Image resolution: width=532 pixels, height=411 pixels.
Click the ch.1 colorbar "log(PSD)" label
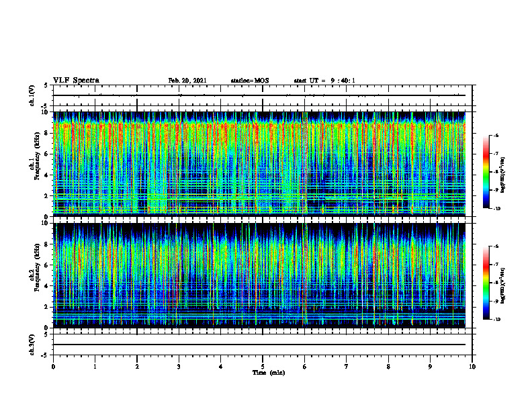pyautogui.click(x=503, y=175)
